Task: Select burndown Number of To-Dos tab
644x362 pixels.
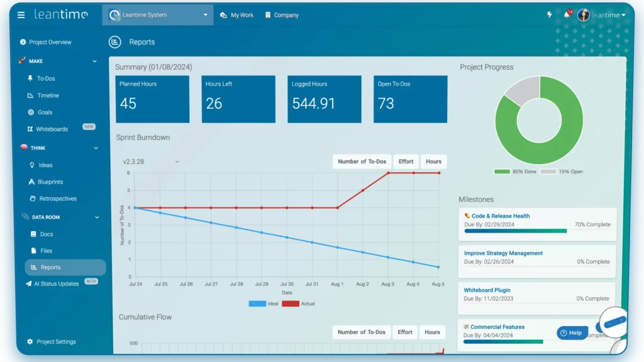Action: click(x=362, y=162)
